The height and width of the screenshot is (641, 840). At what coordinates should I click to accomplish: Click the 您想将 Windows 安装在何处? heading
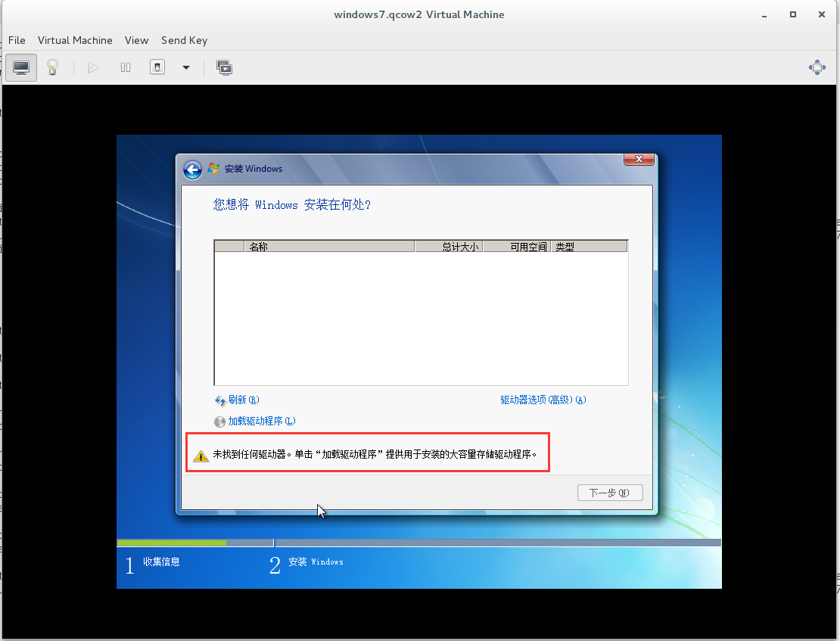pyautogui.click(x=292, y=205)
